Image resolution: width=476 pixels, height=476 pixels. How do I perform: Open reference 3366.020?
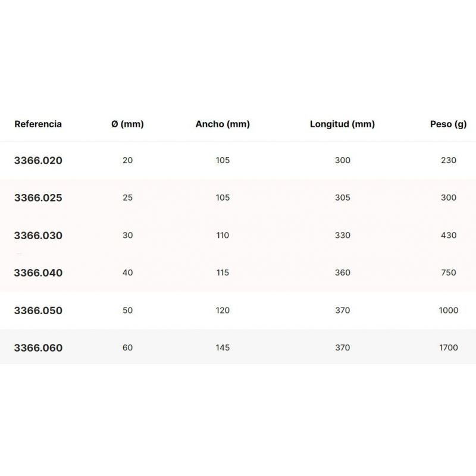(x=38, y=161)
